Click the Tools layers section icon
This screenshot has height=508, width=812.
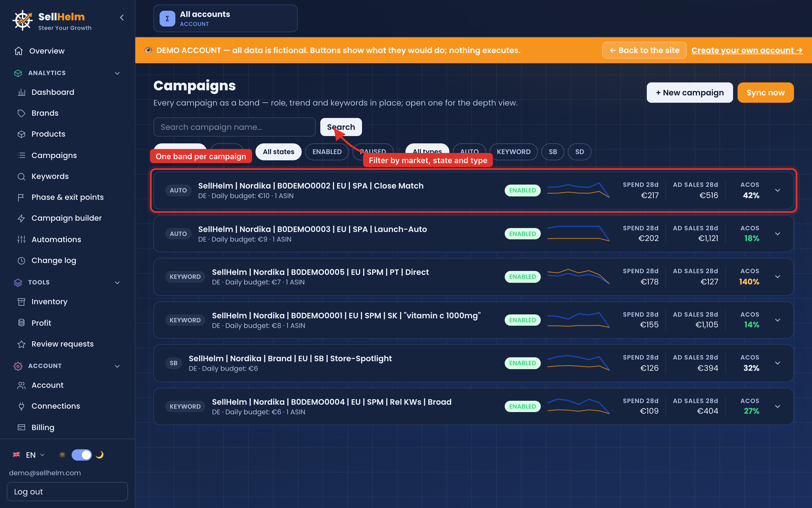[18, 283]
